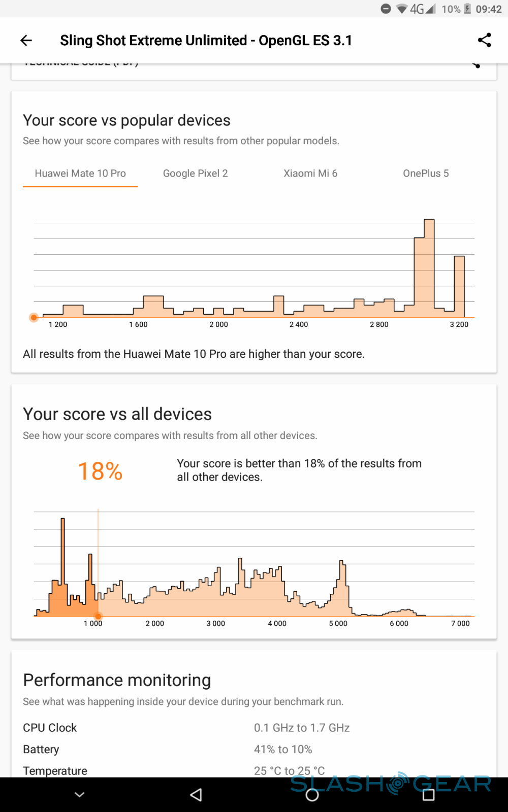This screenshot has height=812, width=508.
Task: Select the Huawei Mate 10 Pro tab
Action: click(80, 174)
